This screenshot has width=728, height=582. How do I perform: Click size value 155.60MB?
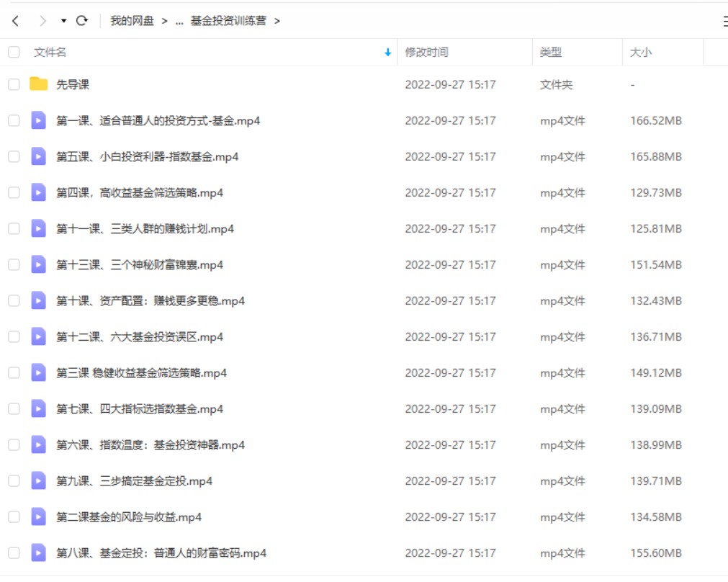click(x=655, y=552)
